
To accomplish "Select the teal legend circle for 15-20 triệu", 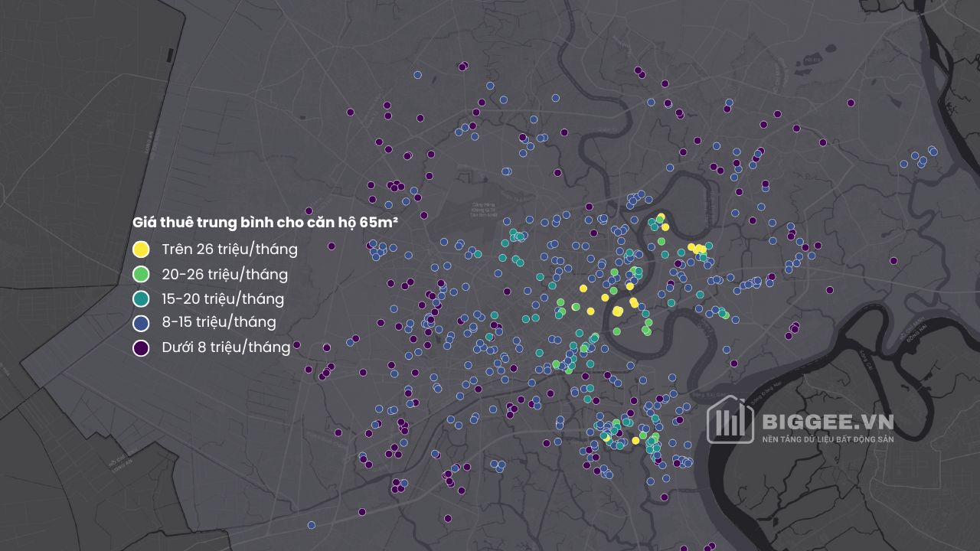I will [141, 298].
